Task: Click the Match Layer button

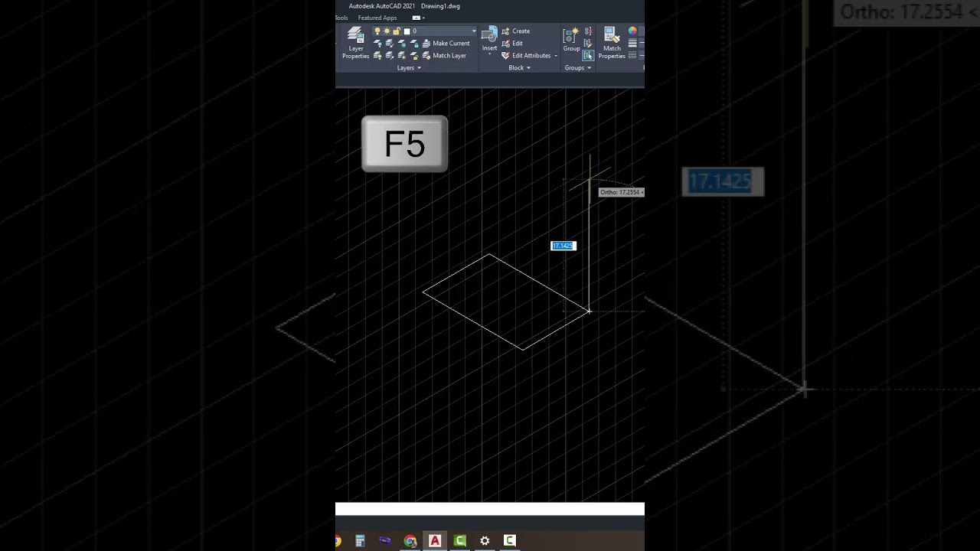Action: click(x=444, y=56)
